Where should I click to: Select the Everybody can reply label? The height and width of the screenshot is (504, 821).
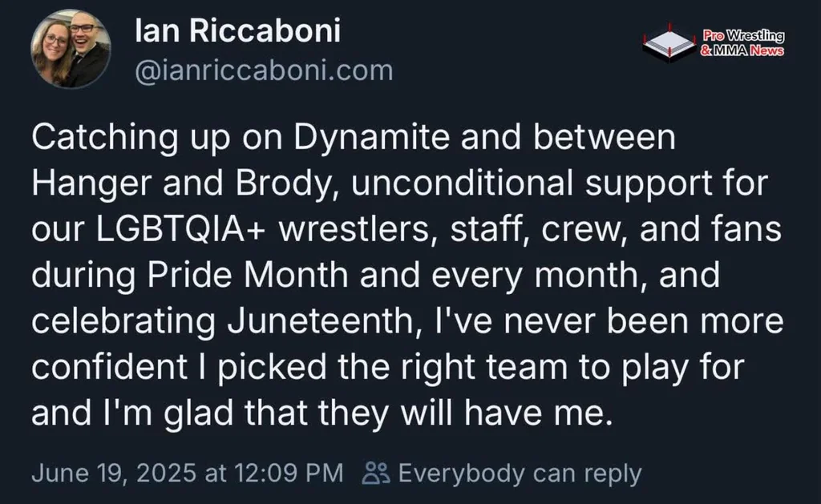point(520,474)
